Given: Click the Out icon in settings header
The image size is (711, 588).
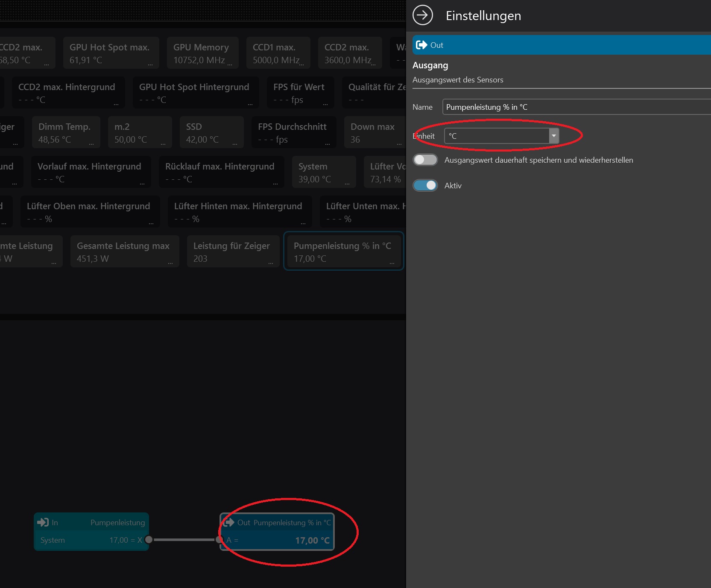Looking at the screenshot, I should [421, 45].
